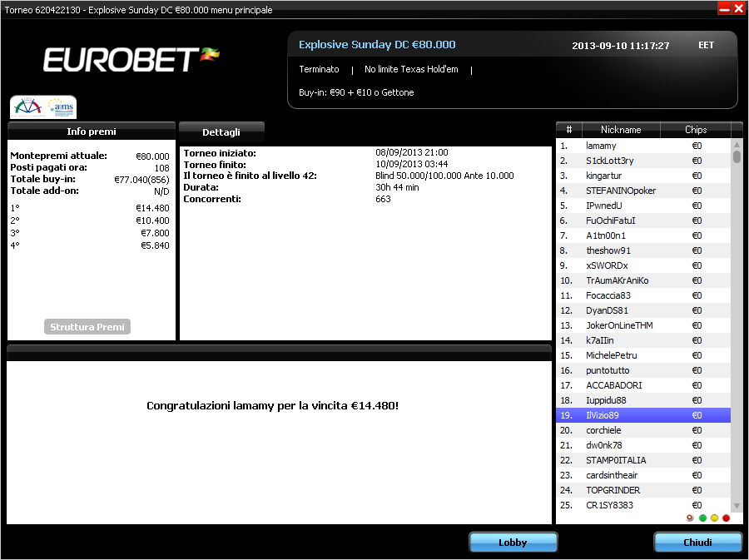This screenshot has width=749, height=560.
Task: Click the first place prize €14.480
Action: tap(152, 208)
